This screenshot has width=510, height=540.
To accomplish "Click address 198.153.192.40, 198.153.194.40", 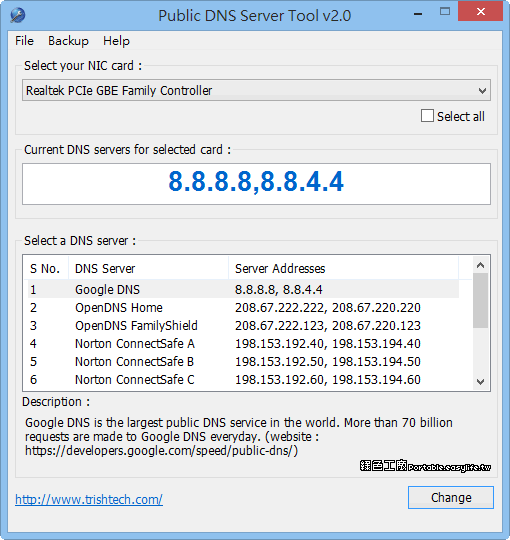I will coord(327,343).
